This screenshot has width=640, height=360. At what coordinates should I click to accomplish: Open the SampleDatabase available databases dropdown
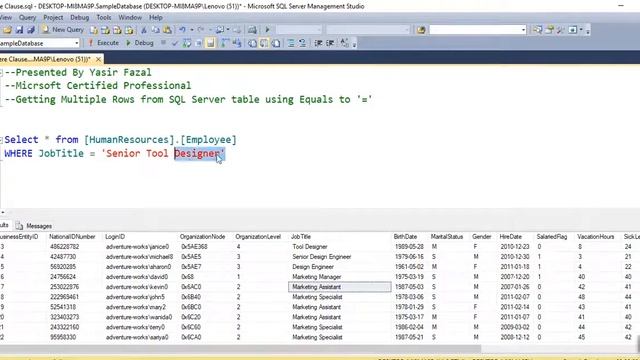click(76, 43)
